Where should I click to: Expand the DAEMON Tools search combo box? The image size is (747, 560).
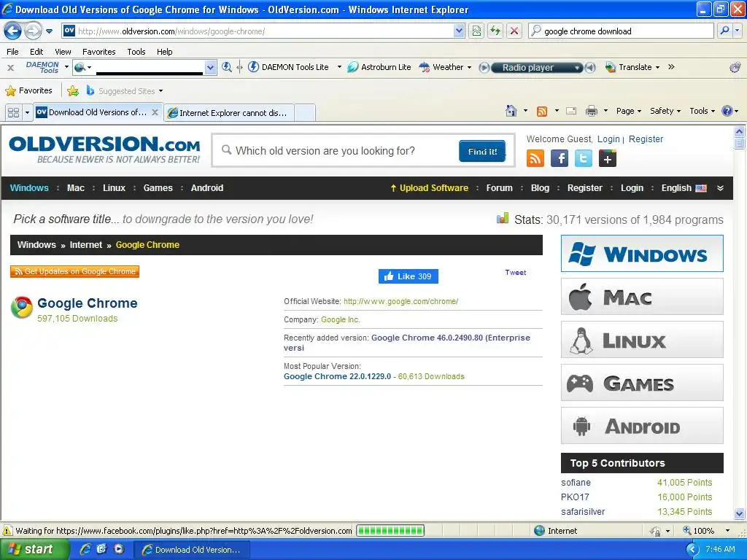point(210,68)
